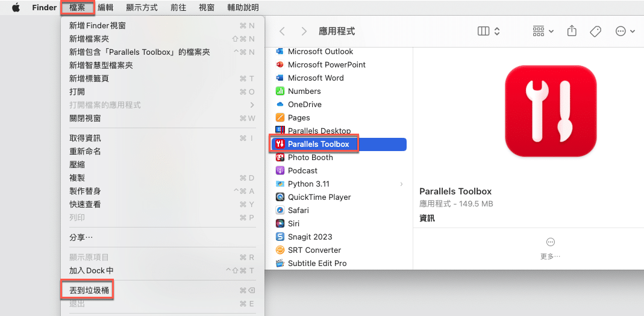Viewport: 644px width, 316px height.
Task: Choose 壓縮 menu item
Action: (162, 164)
